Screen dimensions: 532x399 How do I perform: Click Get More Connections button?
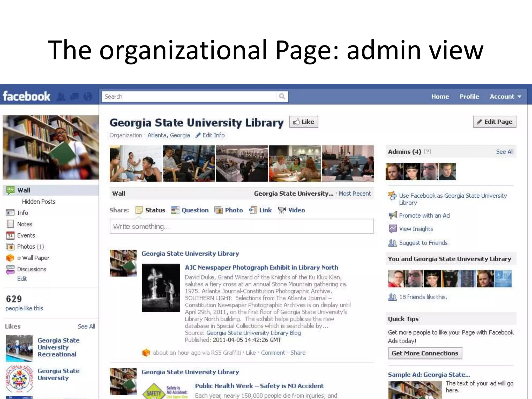click(425, 353)
